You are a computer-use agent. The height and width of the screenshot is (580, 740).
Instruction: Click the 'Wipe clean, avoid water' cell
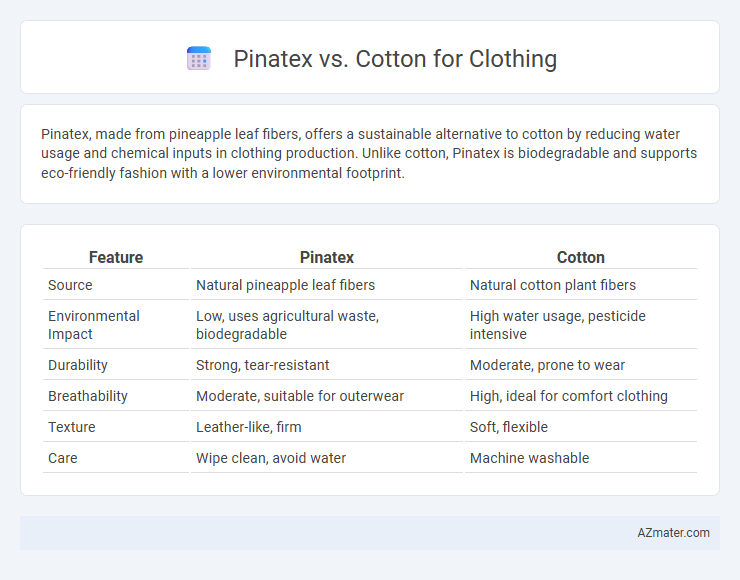327,458
